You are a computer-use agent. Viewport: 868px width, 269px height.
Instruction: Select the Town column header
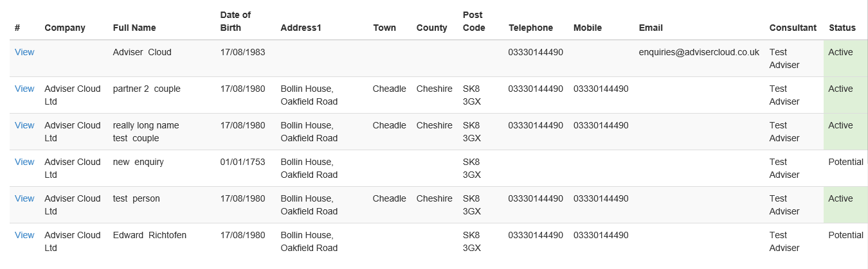(384, 28)
